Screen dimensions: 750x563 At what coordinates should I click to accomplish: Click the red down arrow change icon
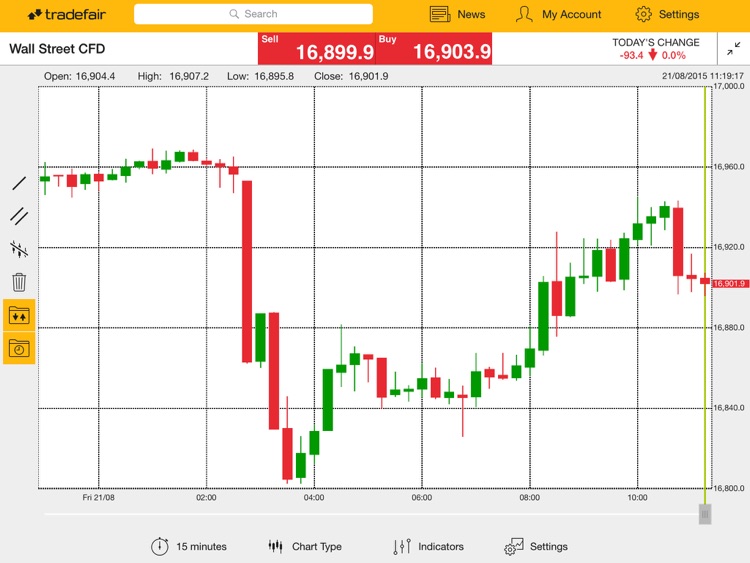(652, 55)
